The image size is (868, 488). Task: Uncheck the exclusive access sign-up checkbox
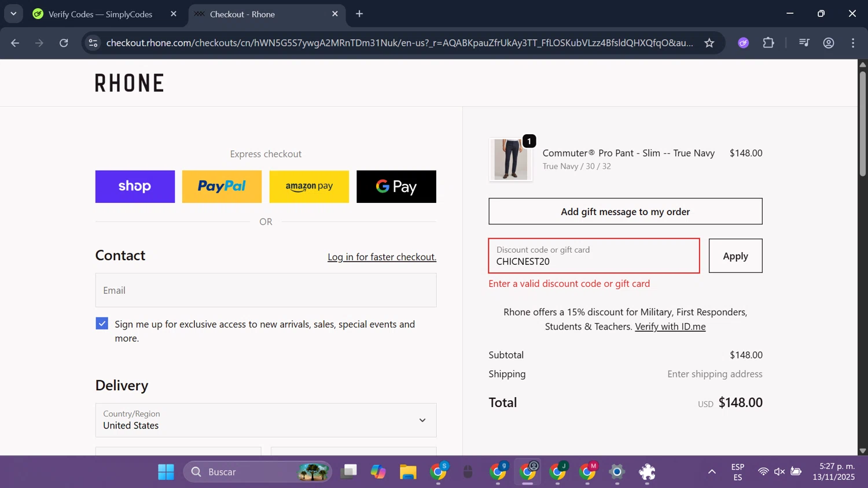102,324
